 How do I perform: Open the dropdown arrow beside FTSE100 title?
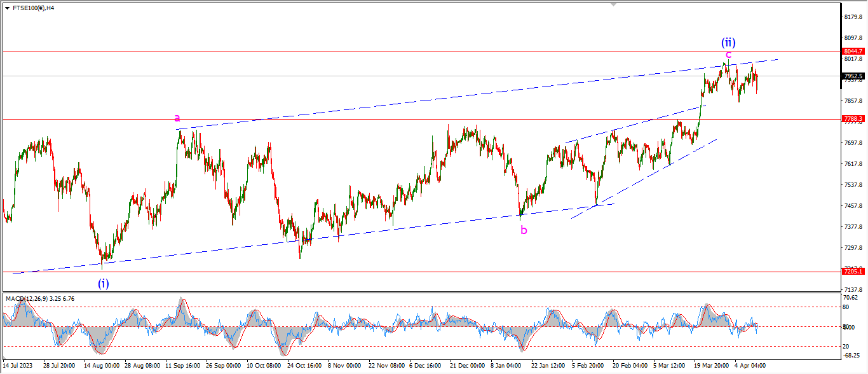[x=6, y=7]
